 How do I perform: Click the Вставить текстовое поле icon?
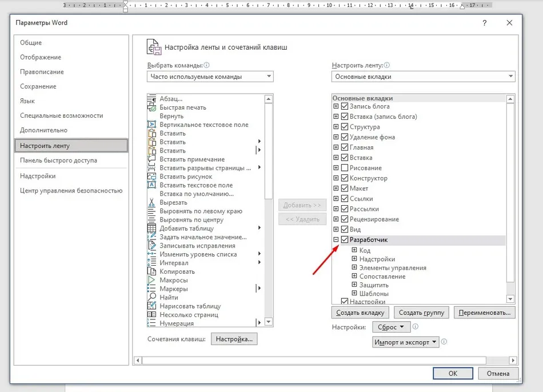[x=151, y=185]
